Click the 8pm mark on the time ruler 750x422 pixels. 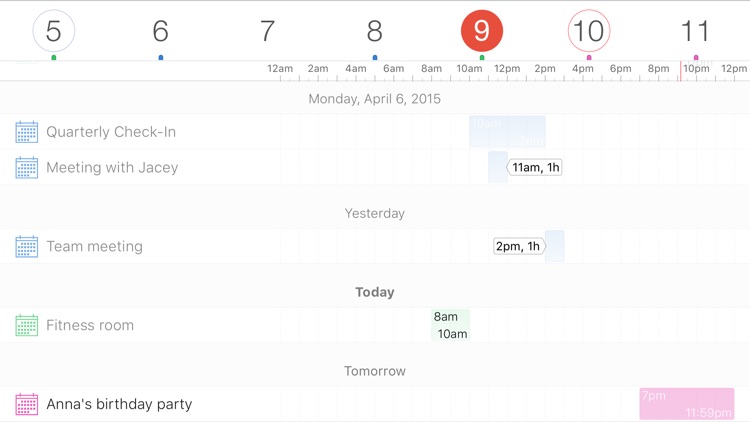[x=658, y=69]
